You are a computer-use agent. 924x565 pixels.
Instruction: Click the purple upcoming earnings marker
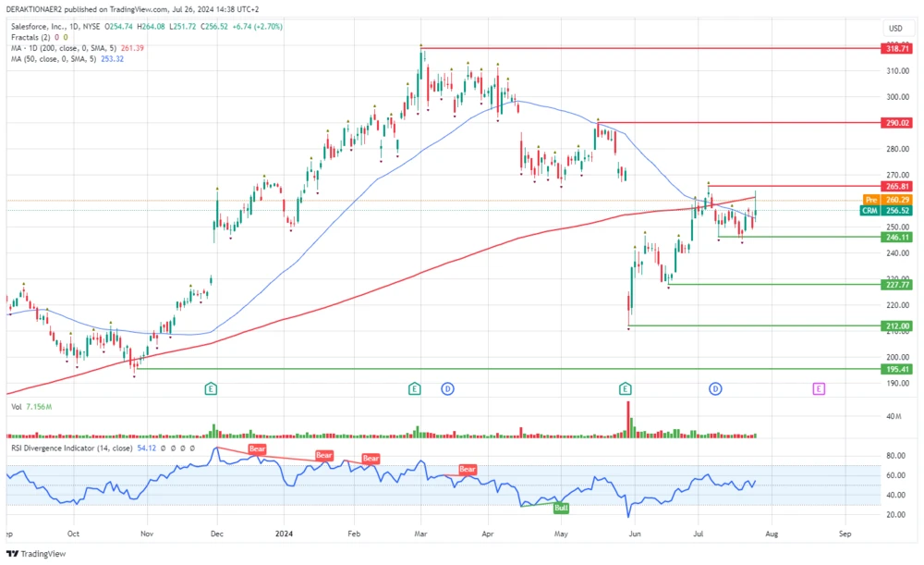point(817,388)
